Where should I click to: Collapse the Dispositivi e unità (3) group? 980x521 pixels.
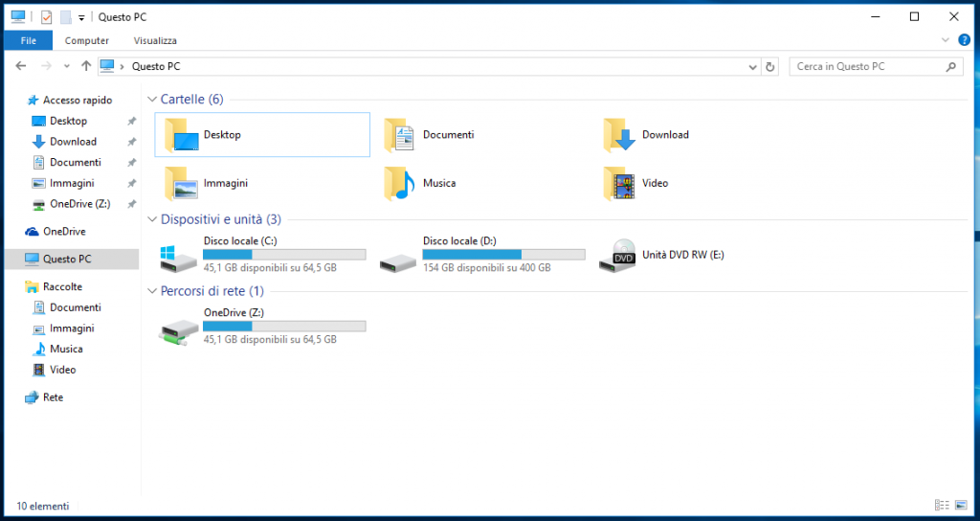(152, 219)
